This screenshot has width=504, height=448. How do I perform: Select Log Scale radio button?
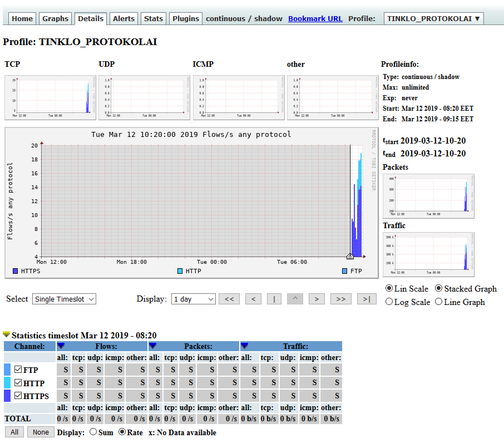(x=389, y=302)
